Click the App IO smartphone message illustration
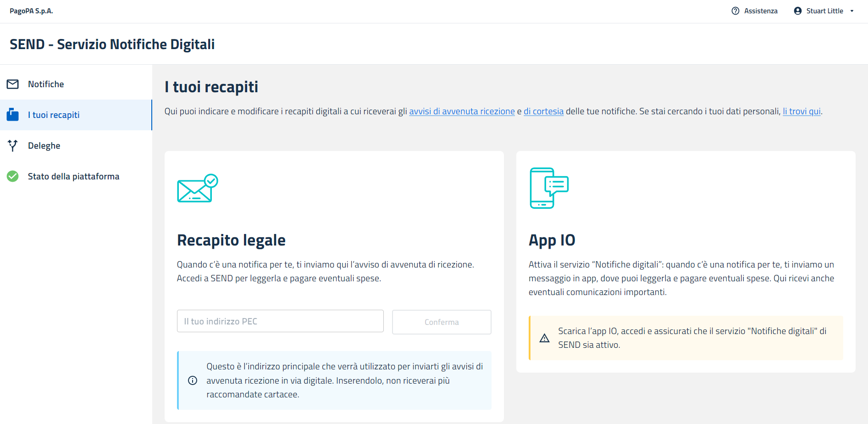The height and width of the screenshot is (424, 868). click(x=549, y=188)
